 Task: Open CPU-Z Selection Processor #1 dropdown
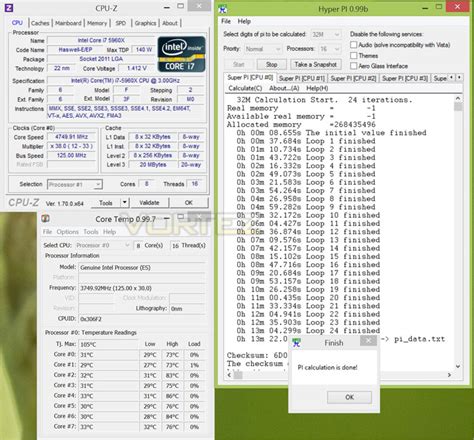click(x=75, y=184)
